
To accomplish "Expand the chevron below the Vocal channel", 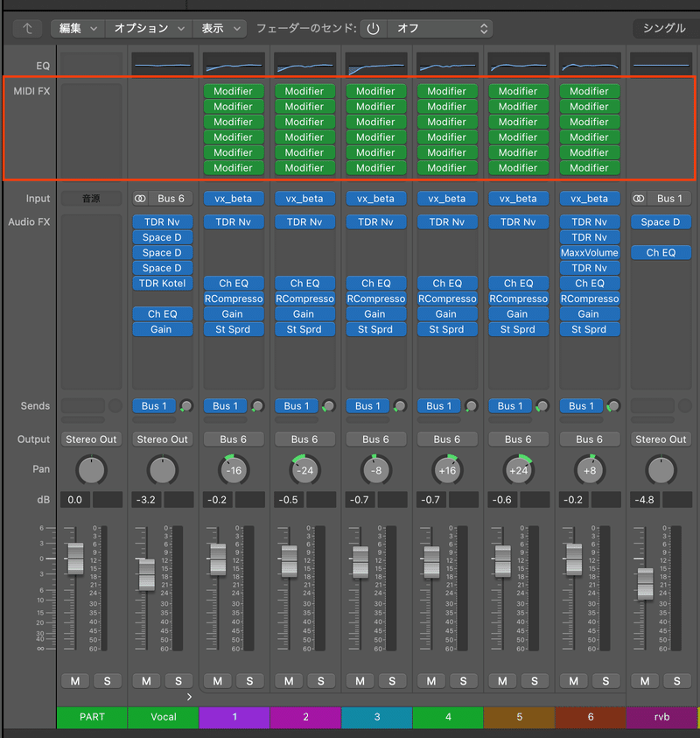I will click(x=191, y=696).
